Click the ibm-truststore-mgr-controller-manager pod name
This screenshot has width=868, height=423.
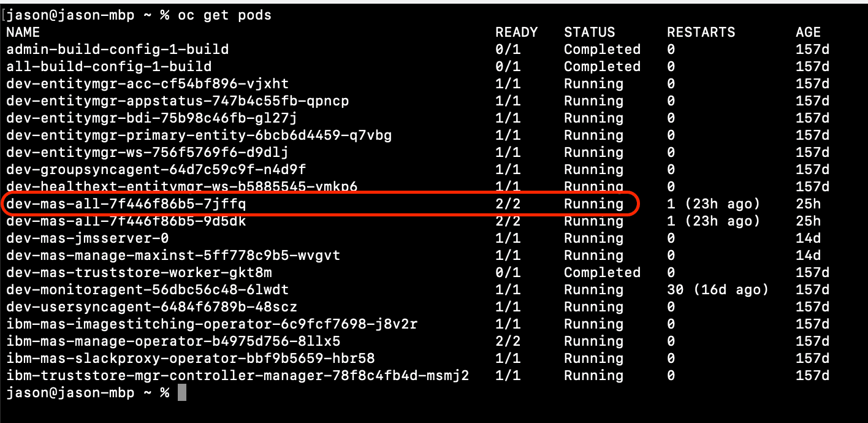(238, 376)
